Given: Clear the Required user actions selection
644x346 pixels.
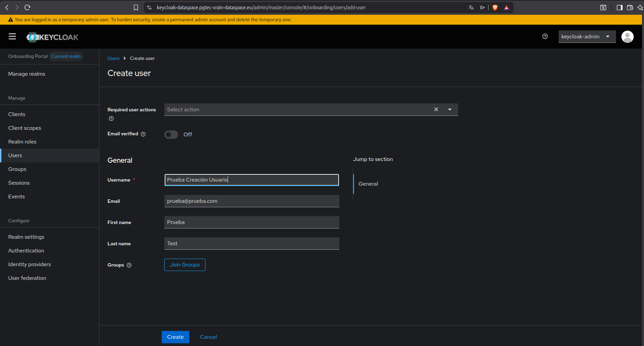Looking at the screenshot, I should pyautogui.click(x=436, y=109).
